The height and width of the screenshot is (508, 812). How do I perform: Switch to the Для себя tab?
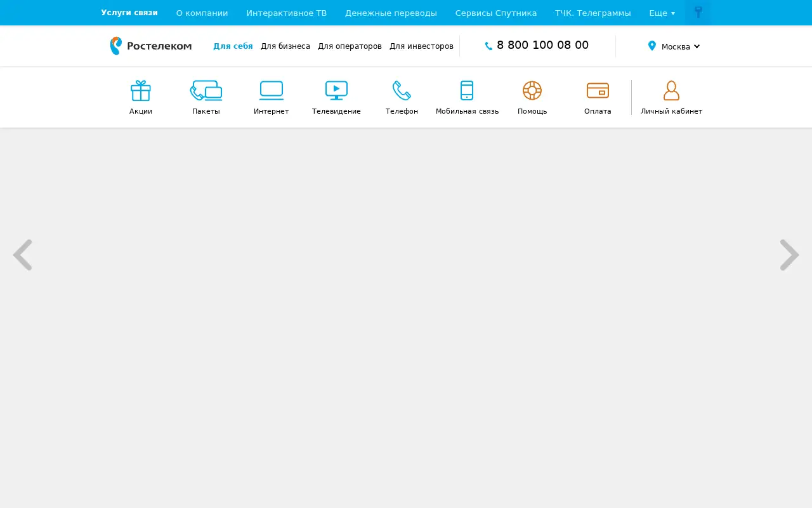(x=233, y=46)
